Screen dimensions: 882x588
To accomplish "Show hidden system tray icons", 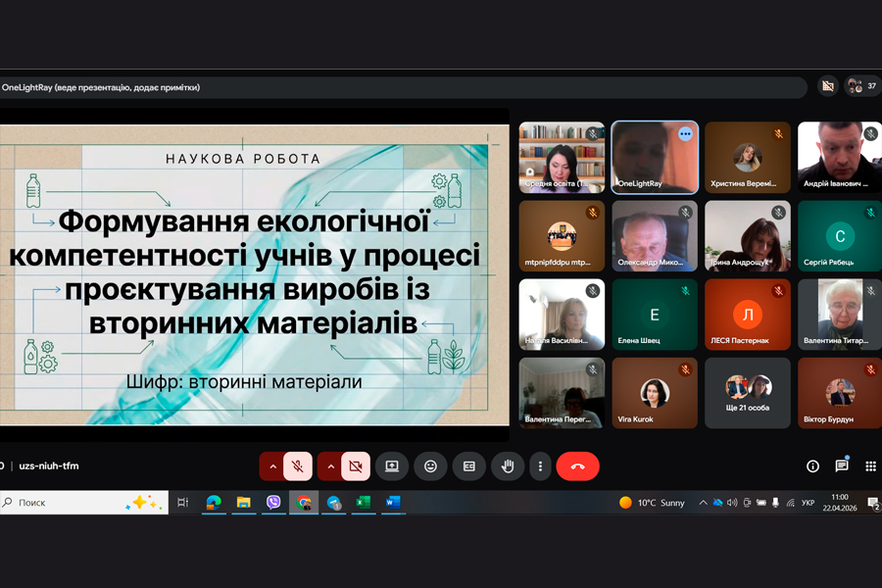I will pyautogui.click(x=703, y=503).
